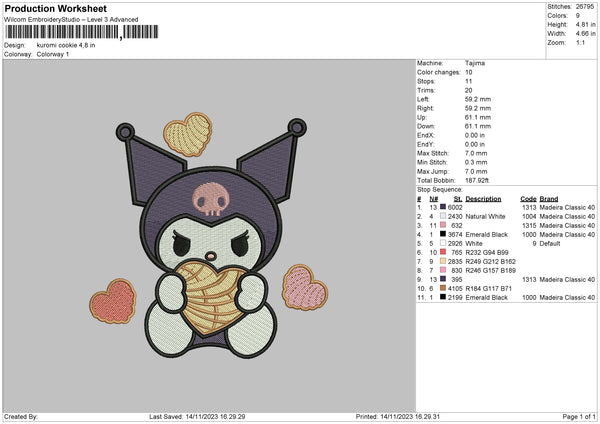Click the red heart cookie in the design
Image resolution: width=600 pixels, height=424 pixels.
113,301
